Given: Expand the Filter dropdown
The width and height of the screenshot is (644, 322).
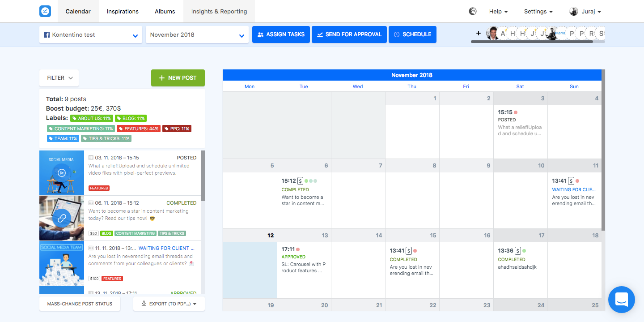Looking at the screenshot, I should [59, 78].
